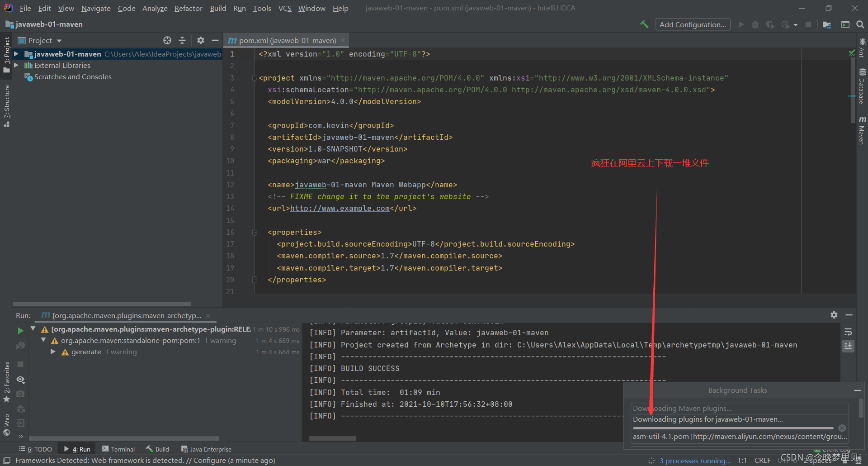Expand the javaweb-01-maven project node

tap(16, 54)
